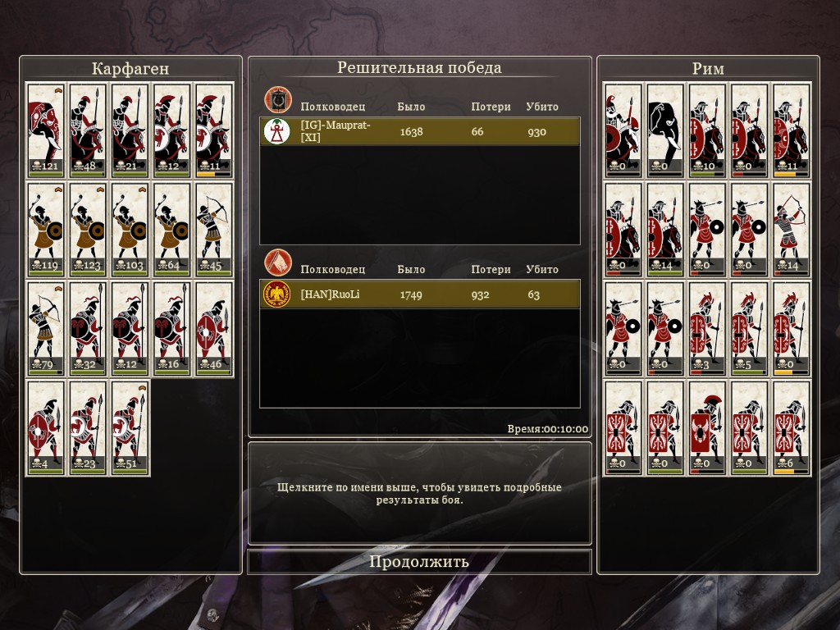Select Carthage archer card with 45 kills

tap(214, 230)
